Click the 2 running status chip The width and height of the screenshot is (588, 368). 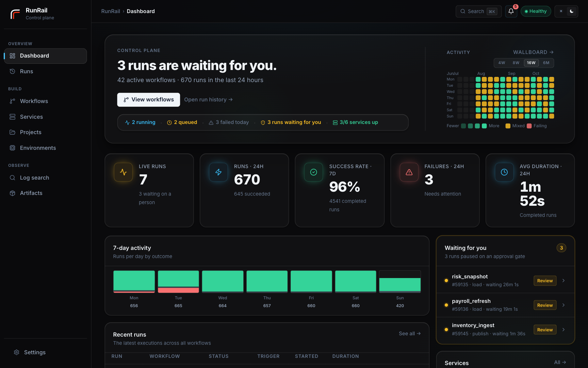click(140, 122)
